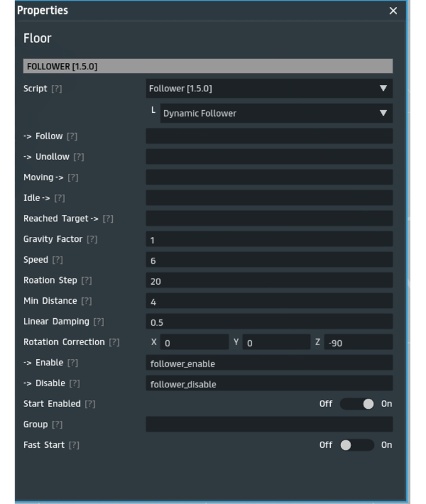The width and height of the screenshot is (426, 504).
Task: Click the help icon beside Group
Action: (57, 425)
